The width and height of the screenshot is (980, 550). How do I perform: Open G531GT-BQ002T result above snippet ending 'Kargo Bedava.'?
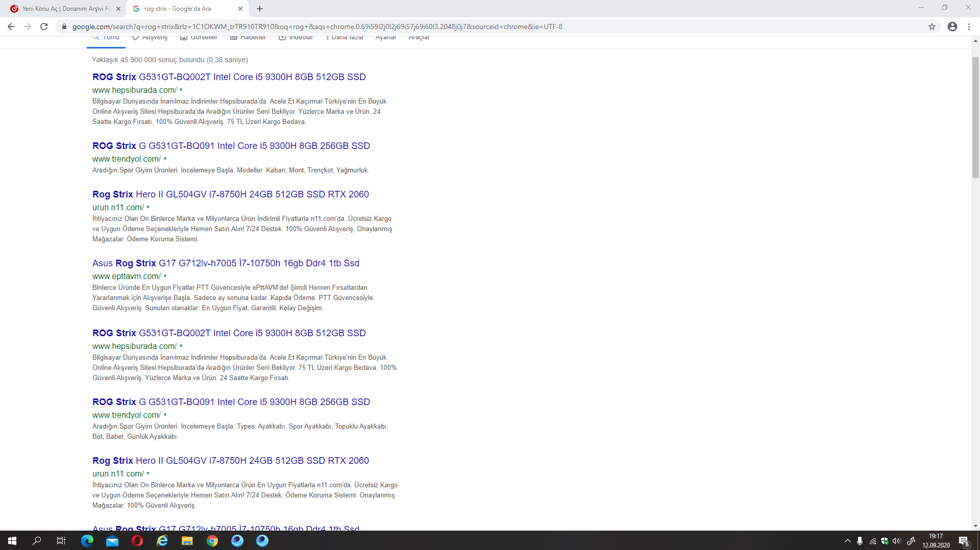point(229,77)
